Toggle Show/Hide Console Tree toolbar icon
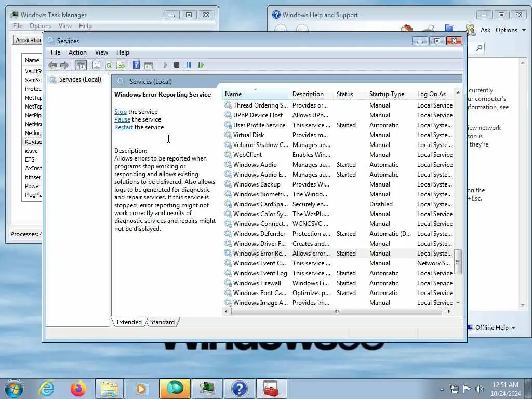 81,65
